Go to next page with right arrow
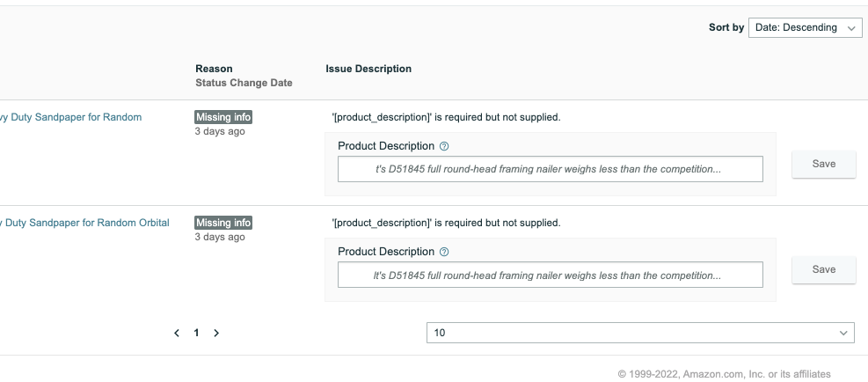 click(216, 333)
